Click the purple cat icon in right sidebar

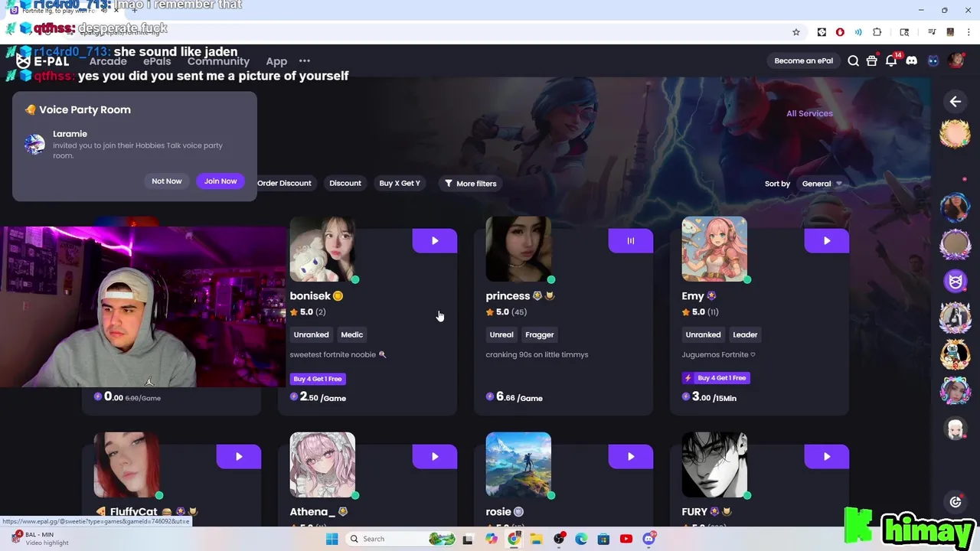click(x=955, y=282)
